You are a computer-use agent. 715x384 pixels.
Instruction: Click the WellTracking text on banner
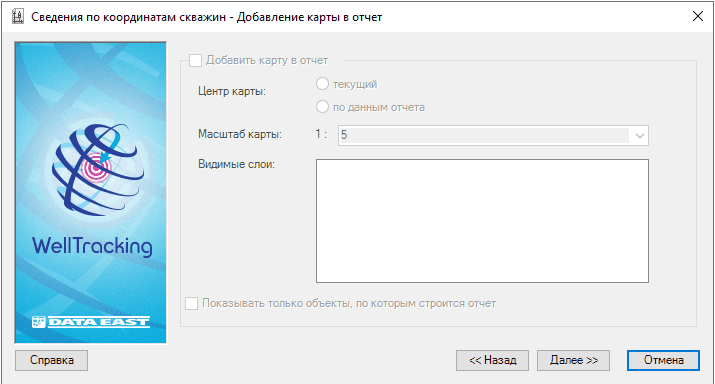[92, 246]
